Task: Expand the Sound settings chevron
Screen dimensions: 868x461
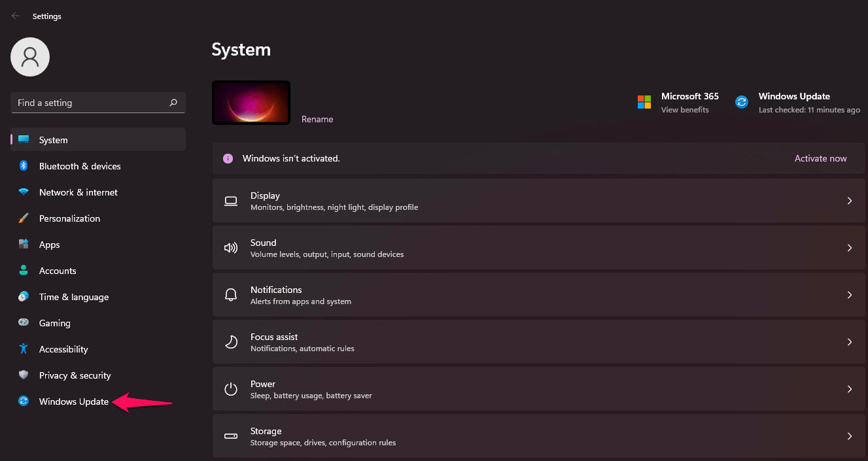Action: pyautogui.click(x=849, y=248)
